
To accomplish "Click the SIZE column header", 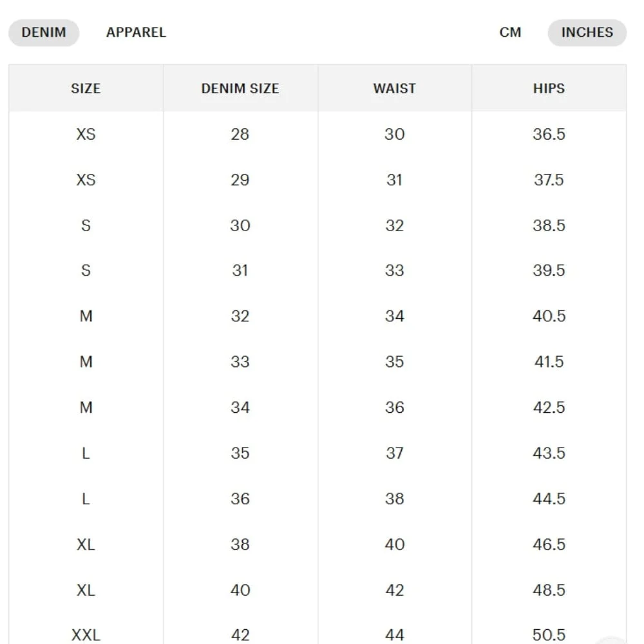I will coord(86,88).
